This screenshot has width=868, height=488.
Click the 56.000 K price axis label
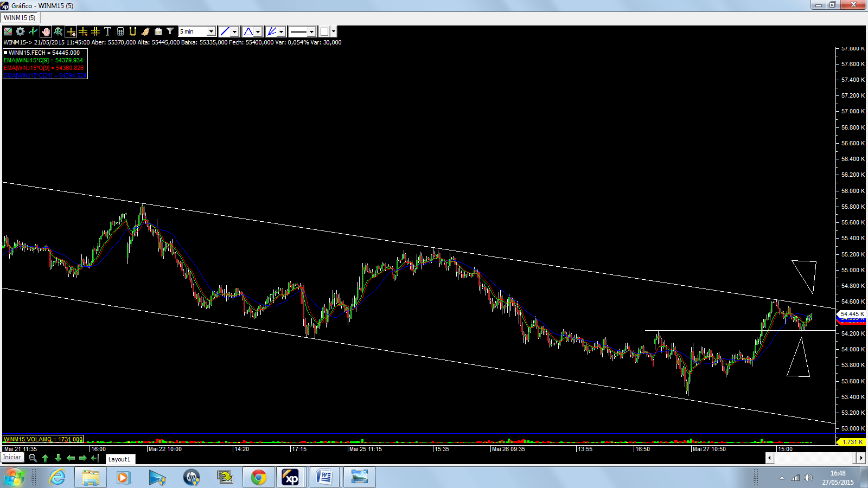[x=853, y=191]
